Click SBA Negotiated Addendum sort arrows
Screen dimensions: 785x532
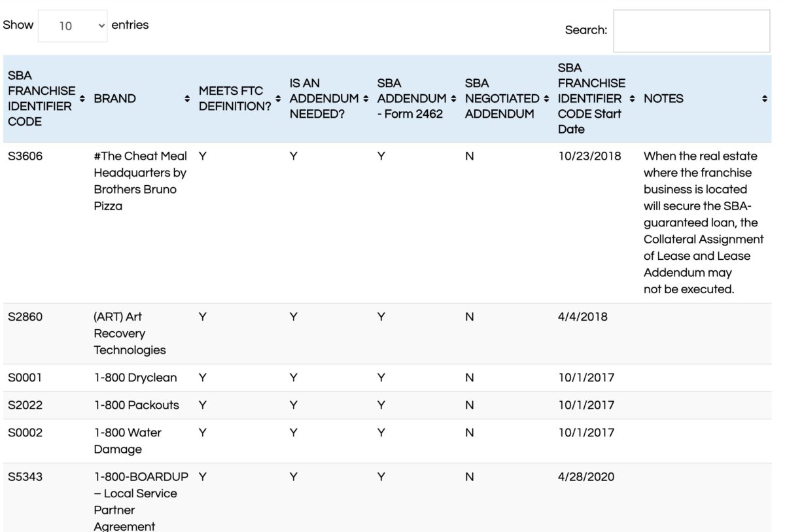[546, 99]
